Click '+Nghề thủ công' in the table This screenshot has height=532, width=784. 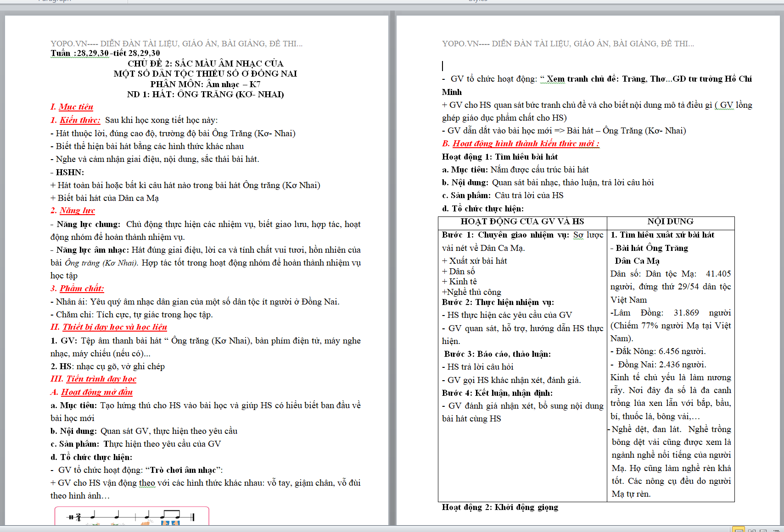(x=471, y=292)
